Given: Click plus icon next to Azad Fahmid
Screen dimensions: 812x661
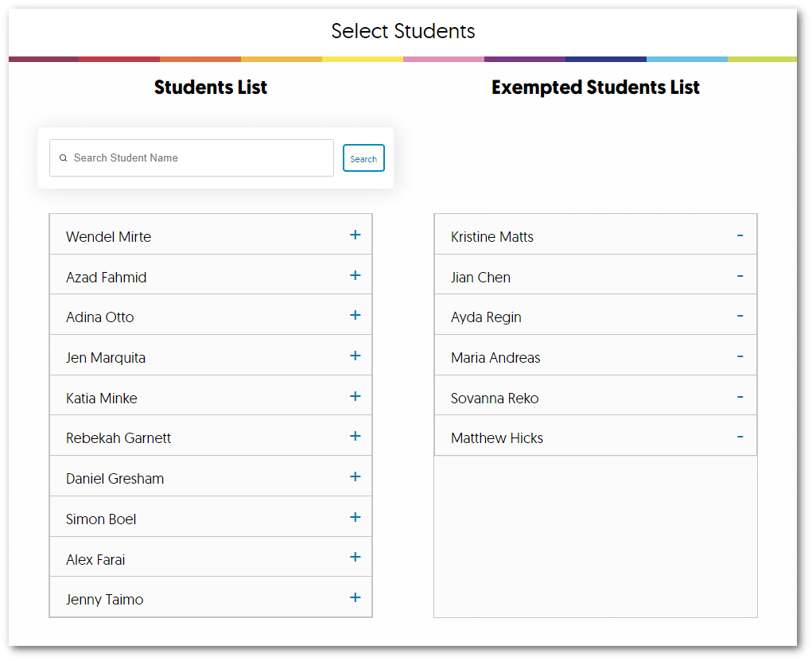Looking at the screenshot, I should pos(355,276).
